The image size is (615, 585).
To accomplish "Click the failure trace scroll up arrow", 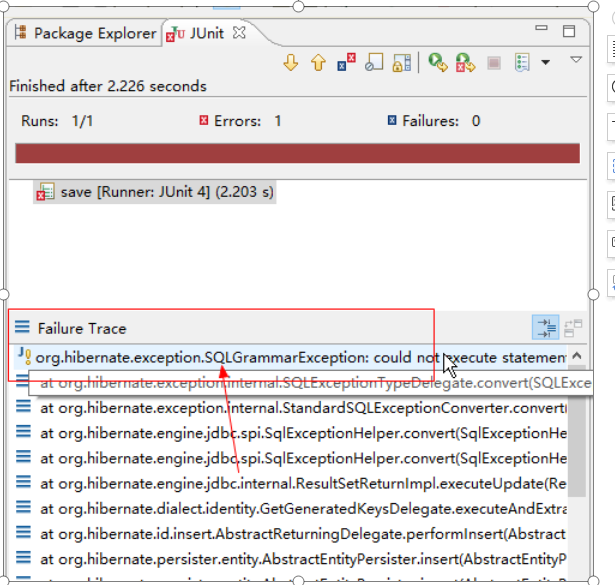I will point(577,356).
